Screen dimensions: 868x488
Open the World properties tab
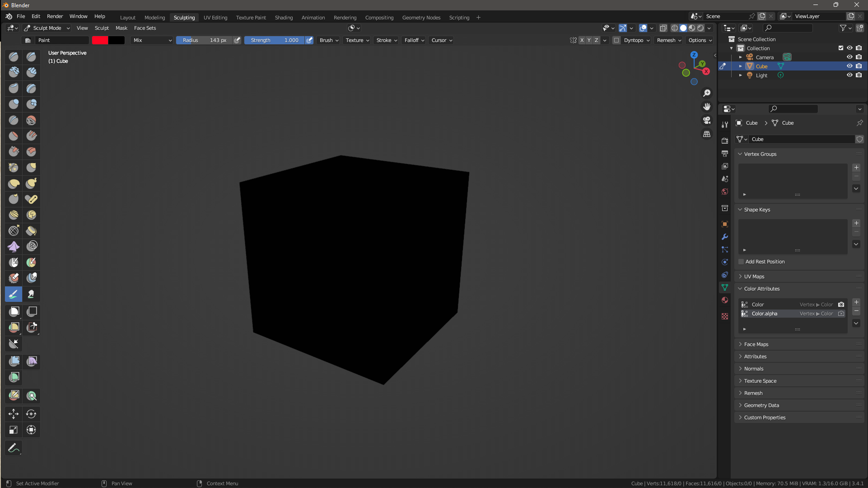[x=725, y=192]
